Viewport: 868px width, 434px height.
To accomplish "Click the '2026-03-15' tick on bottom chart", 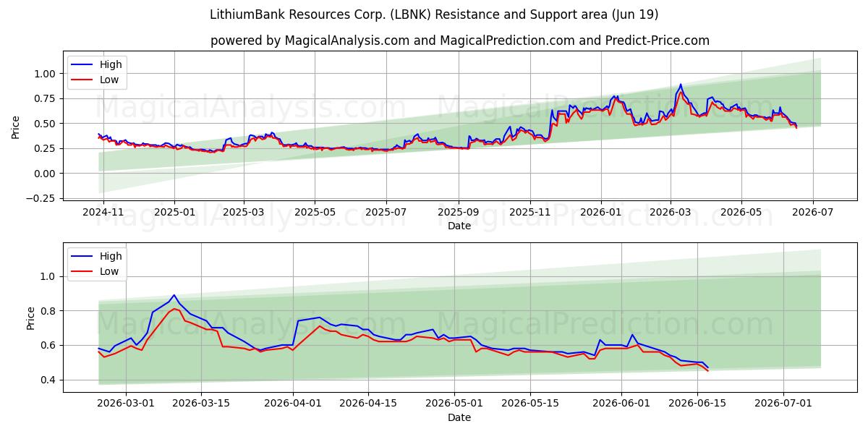I will pos(200,404).
